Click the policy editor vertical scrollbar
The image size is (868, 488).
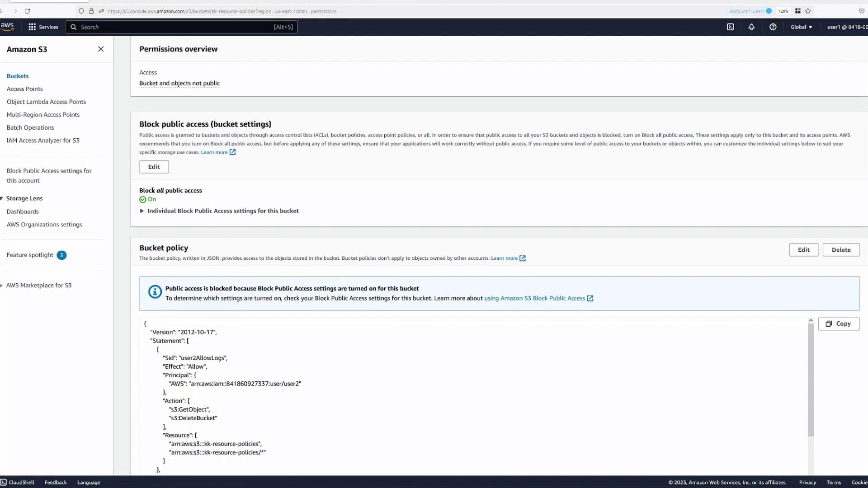(811, 380)
